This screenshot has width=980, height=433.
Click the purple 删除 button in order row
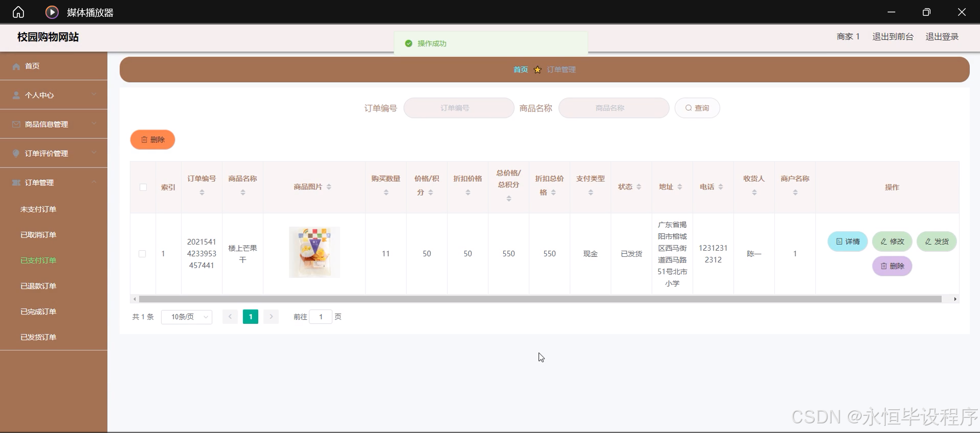pos(892,266)
